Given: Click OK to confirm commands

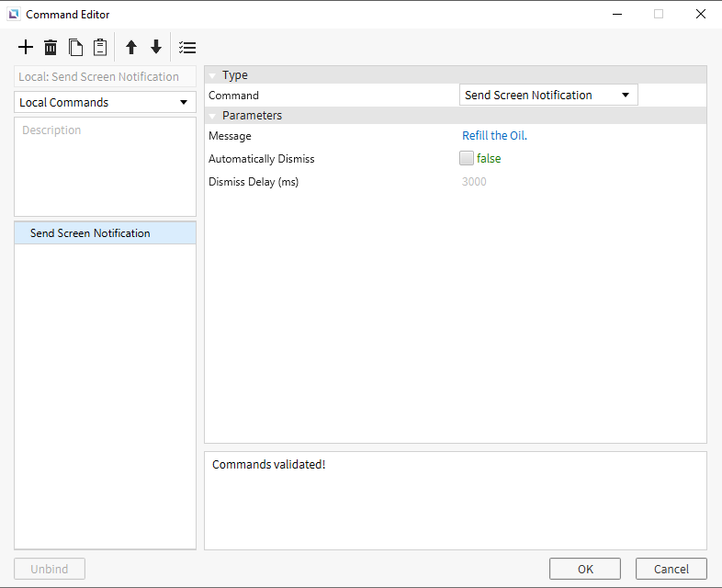Looking at the screenshot, I should click(x=585, y=569).
